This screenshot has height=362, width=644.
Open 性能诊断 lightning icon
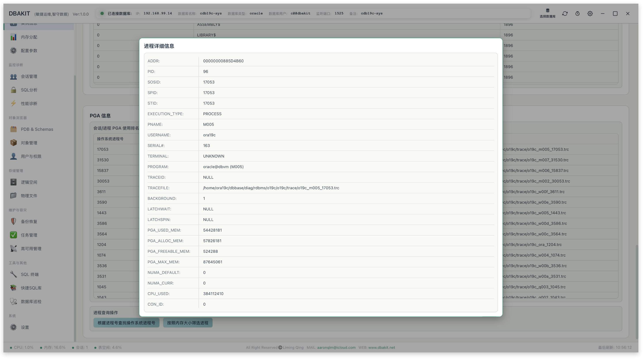pyautogui.click(x=13, y=103)
